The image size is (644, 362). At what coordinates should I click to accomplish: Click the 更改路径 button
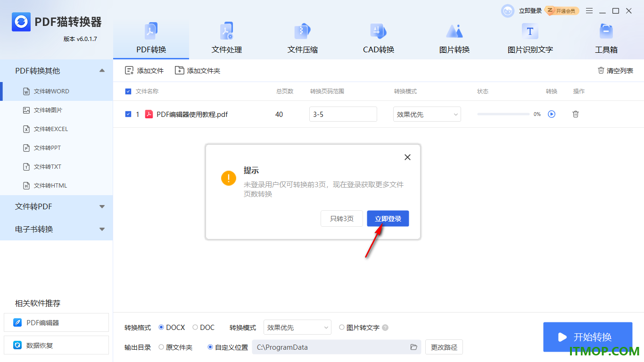(444, 347)
